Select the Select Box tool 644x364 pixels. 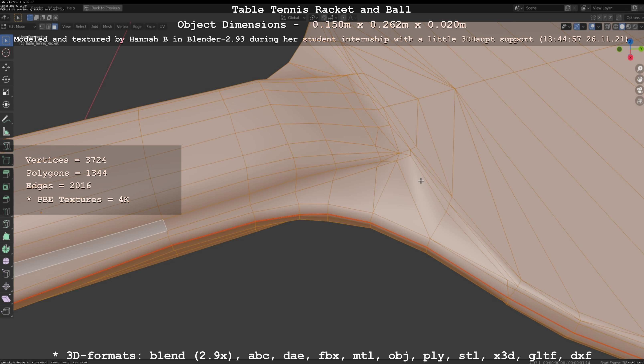tap(6, 40)
